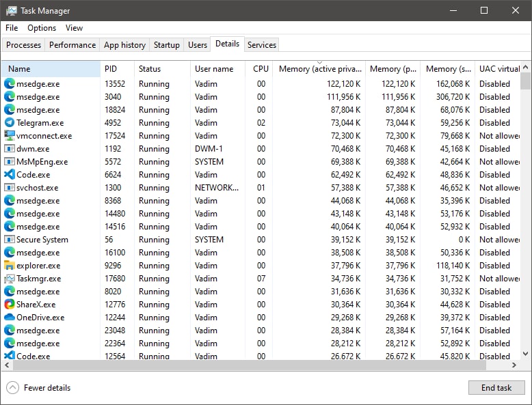Viewport: 532px width, 405px height.
Task: Click the vertical scrollbar up arrow
Action: pyautogui.click(x=526, y=67)
